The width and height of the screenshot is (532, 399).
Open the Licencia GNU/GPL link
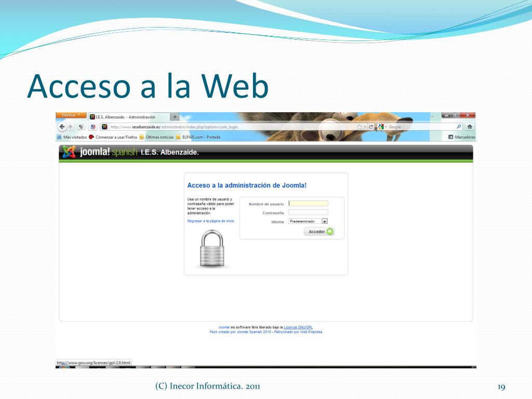coord(298,327)
